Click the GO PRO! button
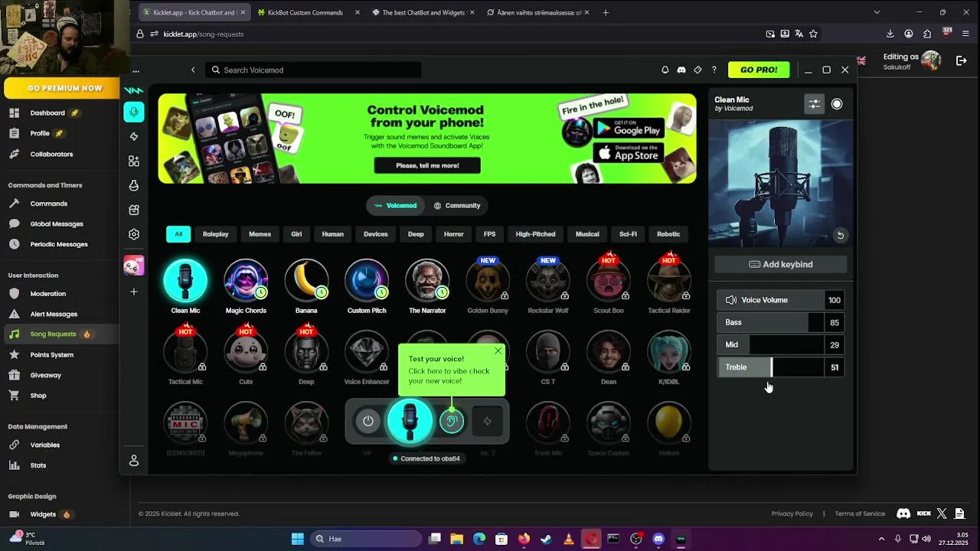980x551 pixels. pos(759,70)
